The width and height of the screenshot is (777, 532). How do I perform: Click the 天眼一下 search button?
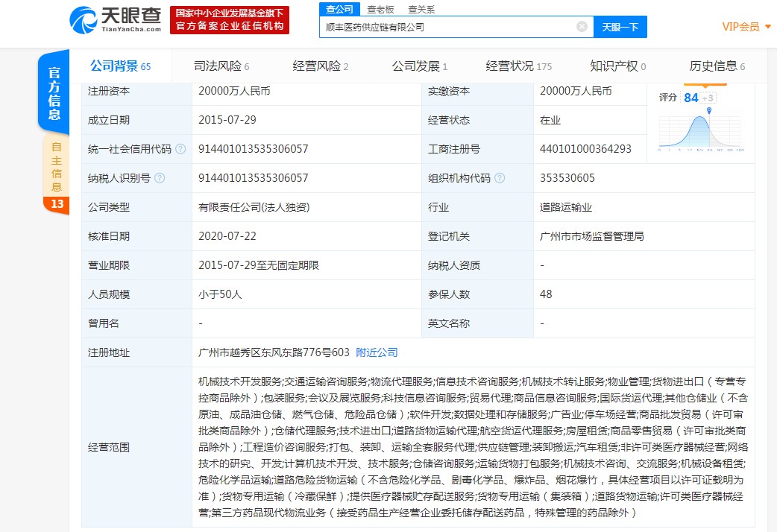point(620,27)
